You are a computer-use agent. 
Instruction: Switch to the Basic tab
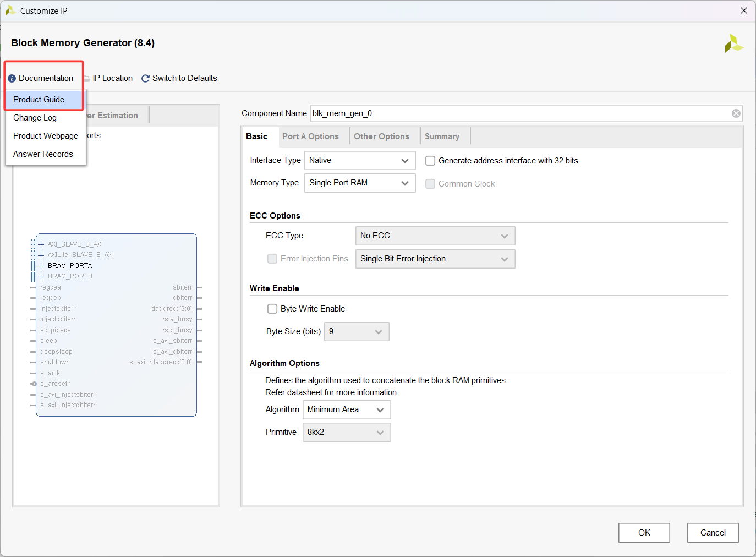tap(257, 136)
